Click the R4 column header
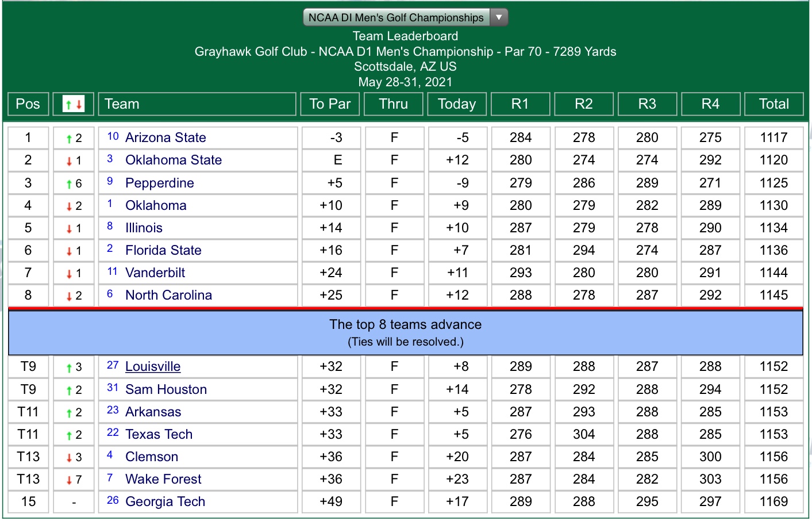Screen dimensions: 812x521 coord(710,104)
